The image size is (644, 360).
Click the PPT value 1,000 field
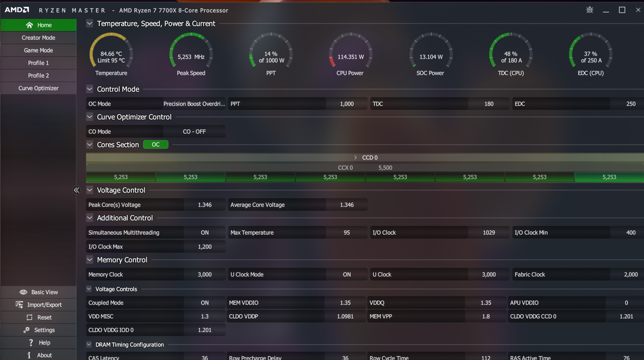(x=347, y=104)
